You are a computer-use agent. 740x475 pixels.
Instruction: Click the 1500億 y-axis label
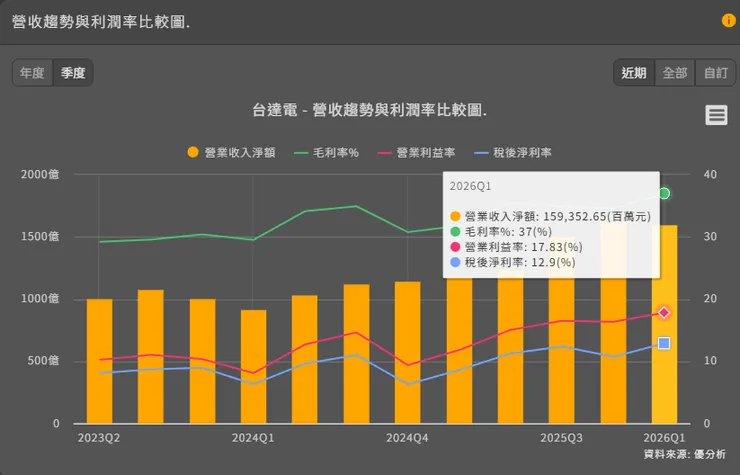40,237
